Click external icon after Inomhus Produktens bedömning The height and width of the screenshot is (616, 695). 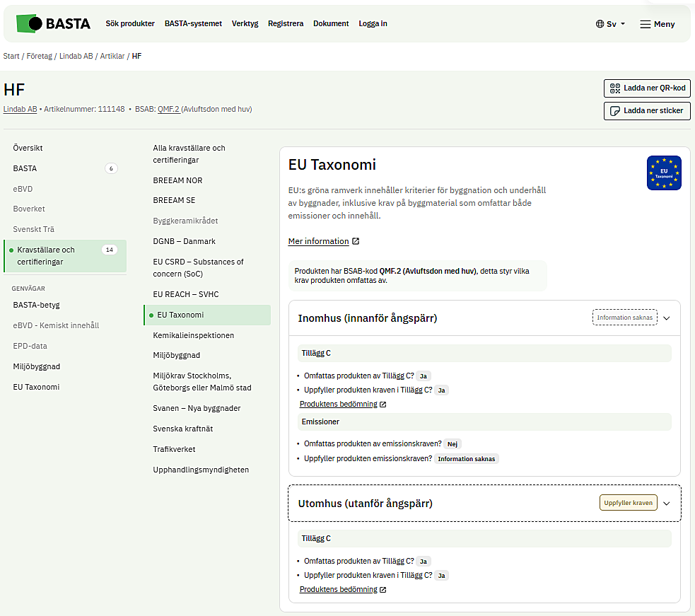click(x=383, y=405)
